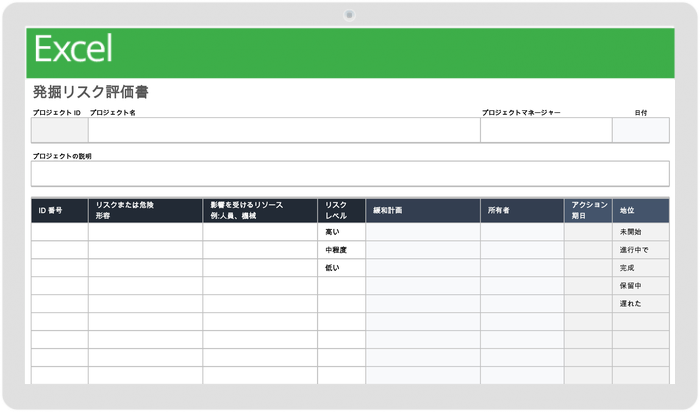700x412 pixels.
Task: Select the 所有者 column header
Action: click(x=522, y=211)
